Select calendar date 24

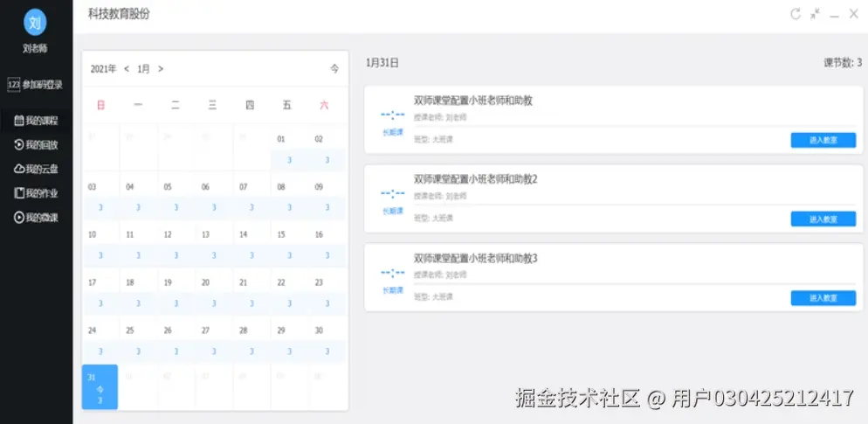[100, 340]
